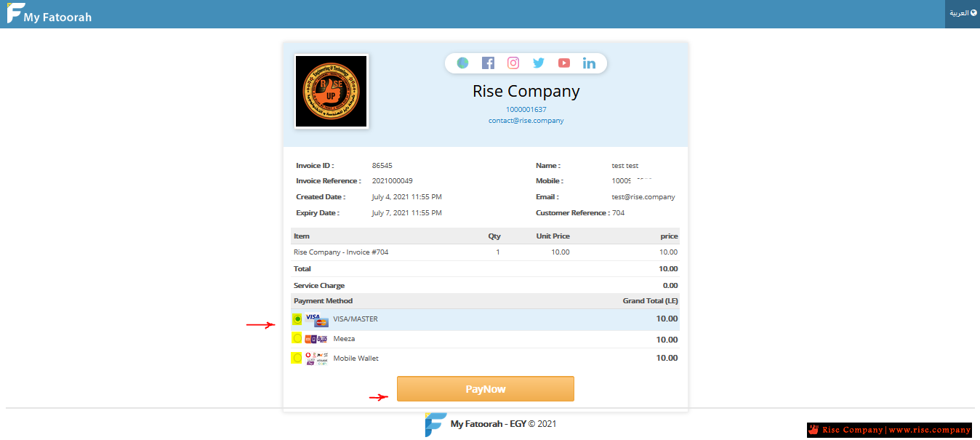This screenshot has width=980, height=440.
Task: Click the Rise Up company logo image
Action: pyautogui.click(x=332, y=92)
